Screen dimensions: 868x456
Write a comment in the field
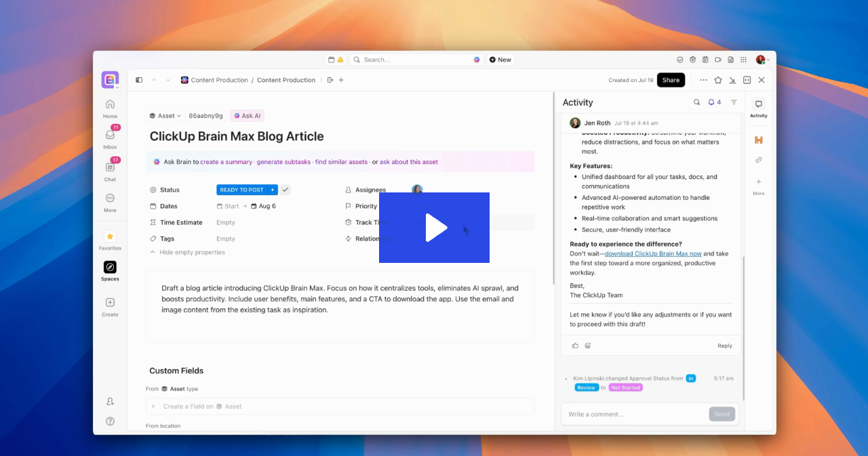[635, 414]
